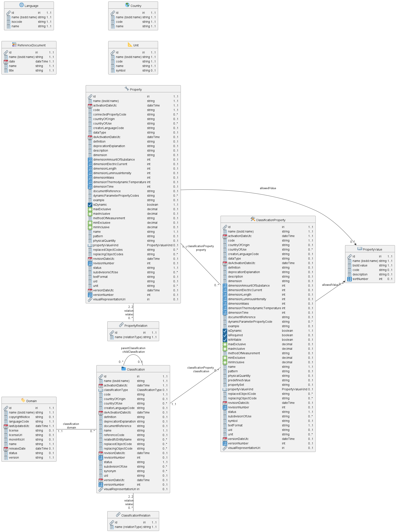Select link icon beside id in PropertyRelation
The width and height of the screenshot is (396, 532).
(112, 333)
